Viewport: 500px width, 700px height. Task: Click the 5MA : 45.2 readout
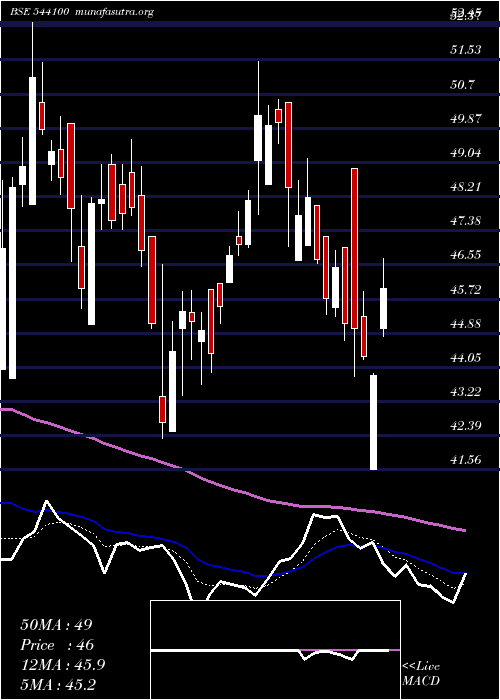(58, 685)
